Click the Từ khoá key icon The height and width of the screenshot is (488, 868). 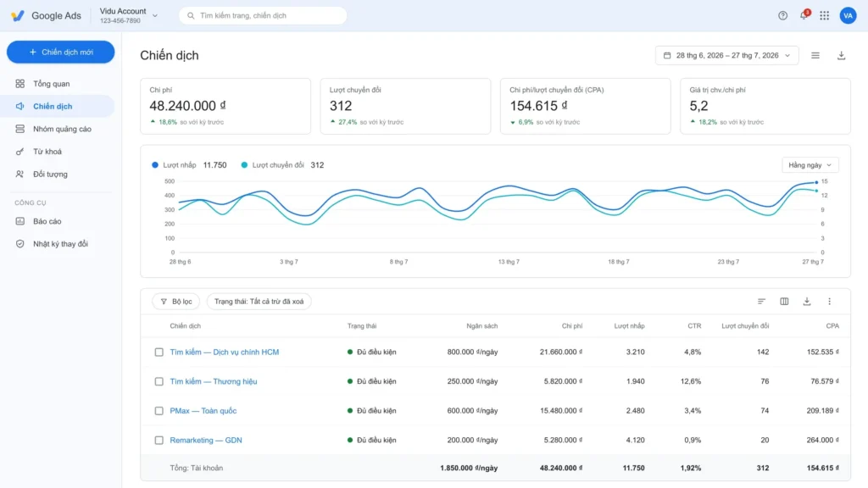[x=20, y=152]
